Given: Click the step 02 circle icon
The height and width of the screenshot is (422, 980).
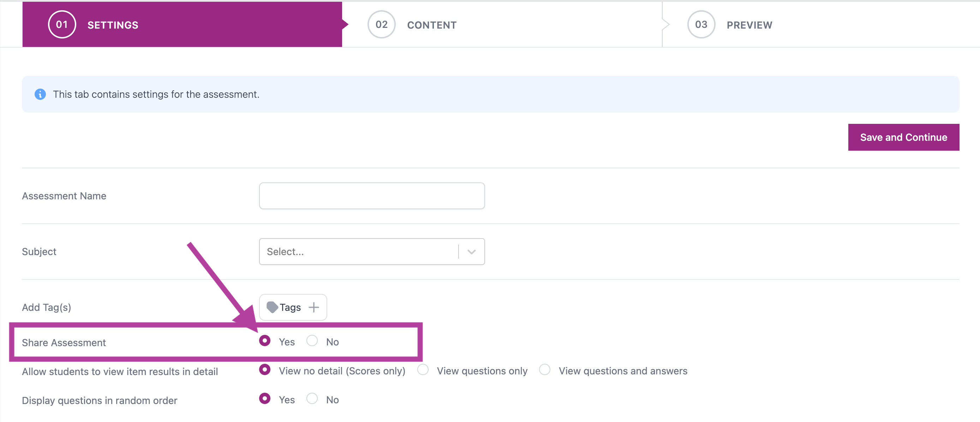Looking at the screenshot, I should [x=382, y=25].
